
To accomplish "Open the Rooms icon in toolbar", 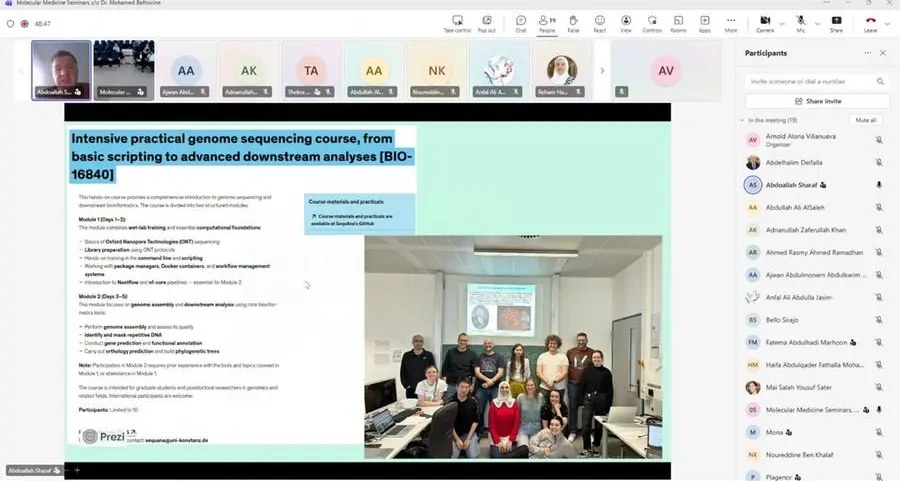I will pos(678,22).
